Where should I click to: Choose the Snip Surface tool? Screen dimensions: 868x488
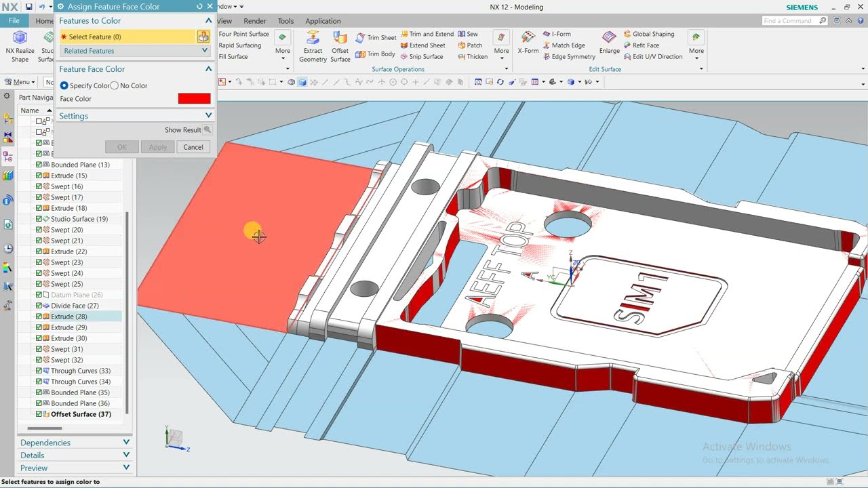[421, 57]
